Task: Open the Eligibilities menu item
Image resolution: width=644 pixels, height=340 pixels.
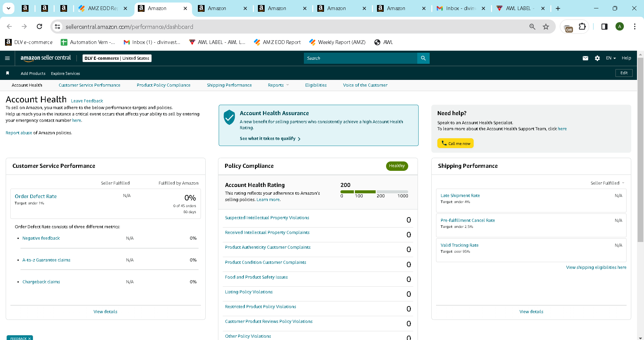Action: [x=316, y=85]
